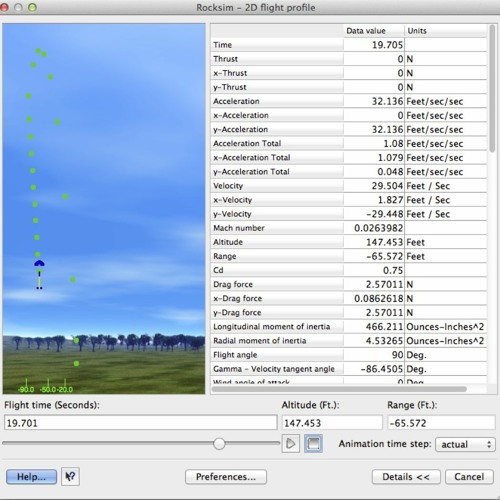Click the context help cursor icon
500x500 pixels.
(70, 477)
